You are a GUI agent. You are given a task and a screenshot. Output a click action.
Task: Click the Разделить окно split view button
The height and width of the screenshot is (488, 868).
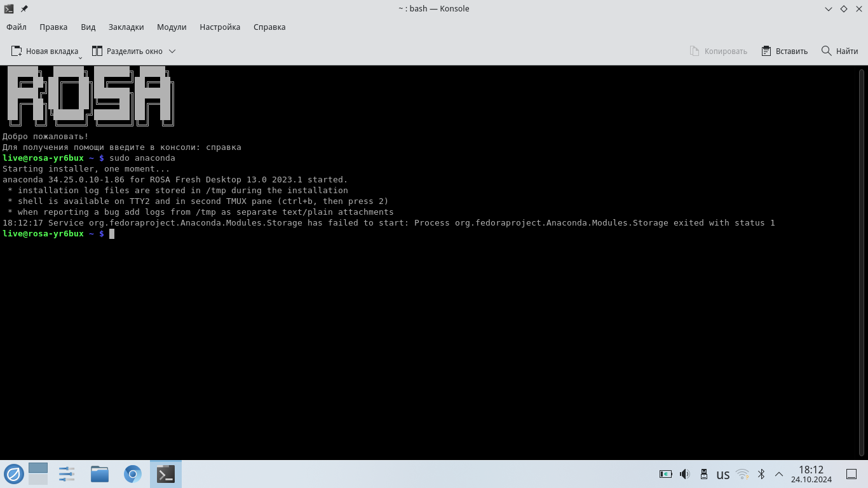(127, 51)
